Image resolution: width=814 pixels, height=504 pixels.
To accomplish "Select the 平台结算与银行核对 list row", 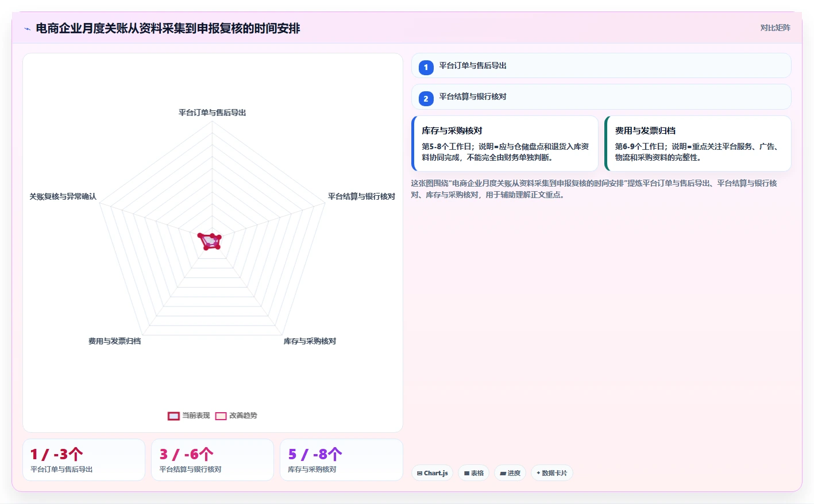I will (x=601, y=96).
